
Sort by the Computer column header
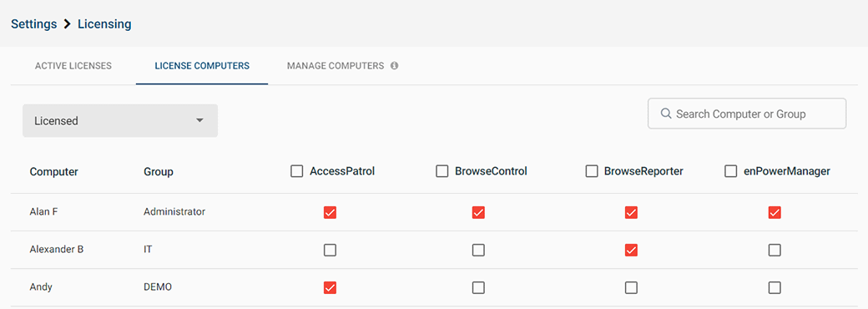pyautogui.click(x=53, y=172)
